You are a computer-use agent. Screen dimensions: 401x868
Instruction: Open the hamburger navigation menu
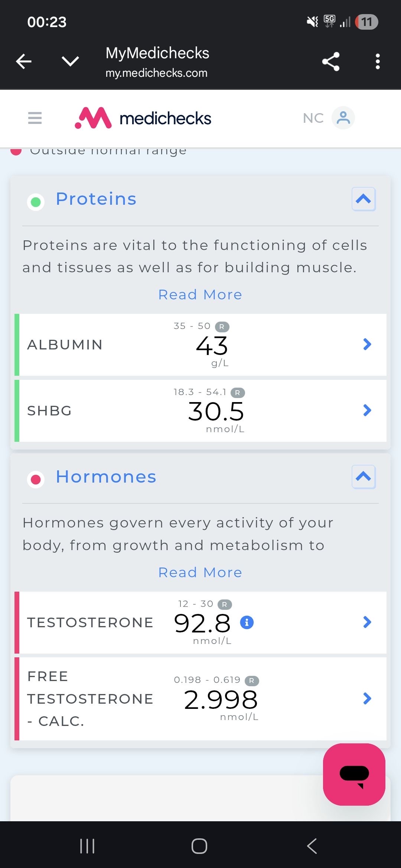[x=35, y=118]
